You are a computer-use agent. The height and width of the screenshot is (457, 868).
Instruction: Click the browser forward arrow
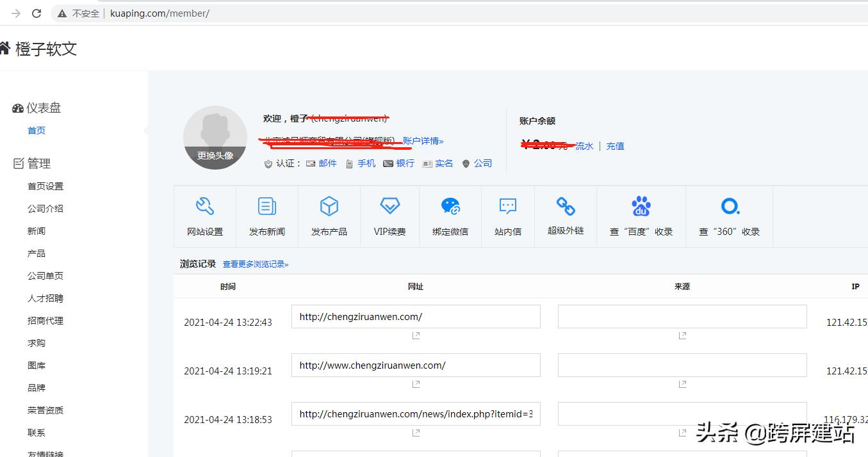pos(16,13)
